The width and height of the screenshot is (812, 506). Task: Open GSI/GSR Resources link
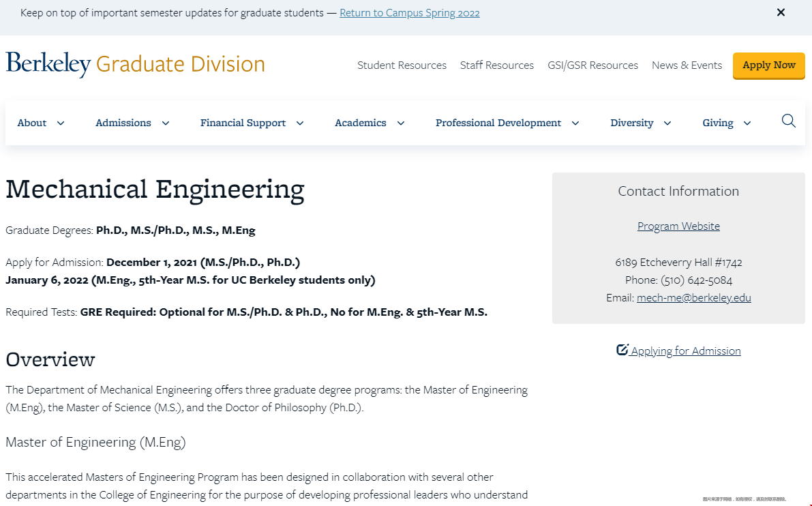593,65
